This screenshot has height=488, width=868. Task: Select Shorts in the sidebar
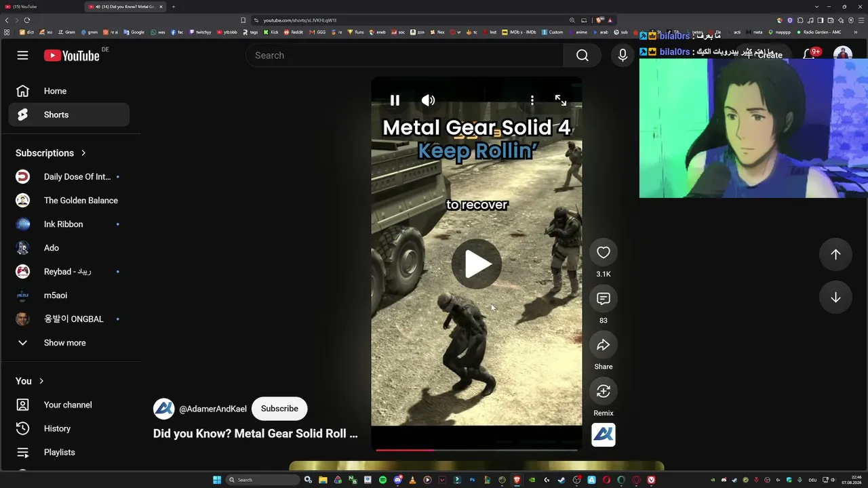point(68,115)
